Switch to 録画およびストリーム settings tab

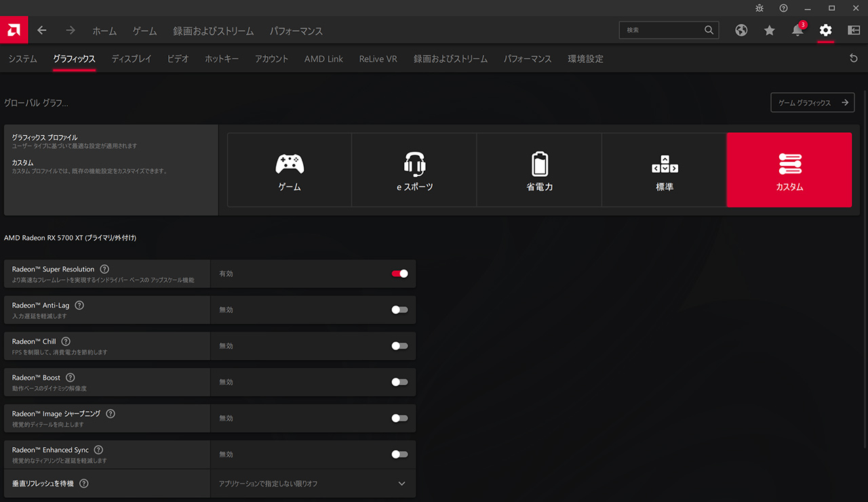[451, 59]
